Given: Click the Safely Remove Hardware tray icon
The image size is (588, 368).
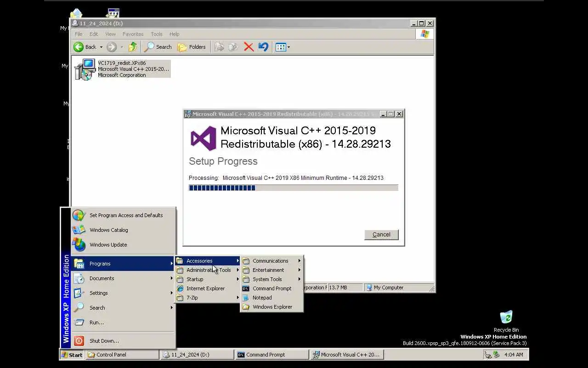Looking at the screenshot, I should pos(497,355).
